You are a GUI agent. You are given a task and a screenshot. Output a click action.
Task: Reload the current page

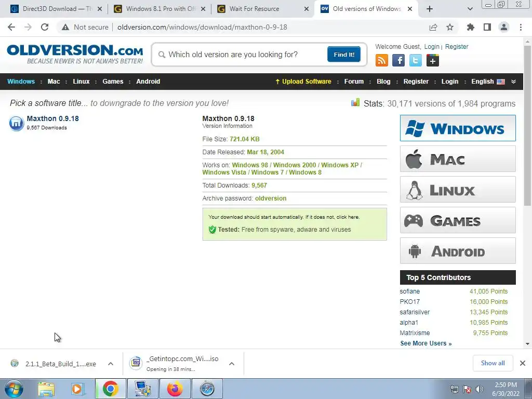click(45, 27)
